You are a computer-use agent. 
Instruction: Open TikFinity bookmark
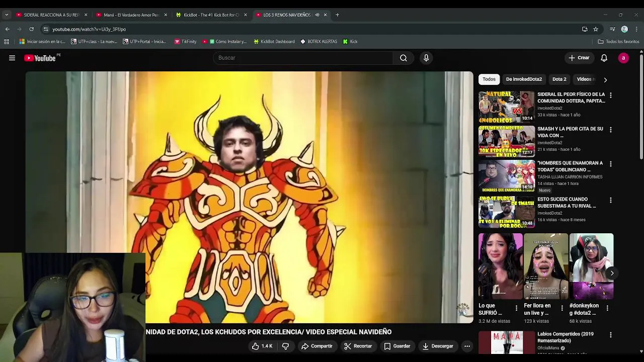(x=185, y=42)
